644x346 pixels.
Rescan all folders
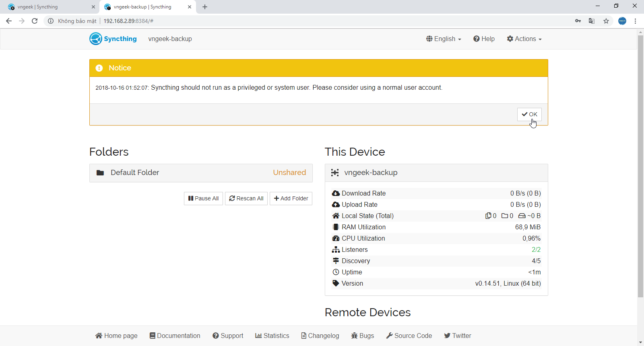pyautogui.click(x=246, y=198)
